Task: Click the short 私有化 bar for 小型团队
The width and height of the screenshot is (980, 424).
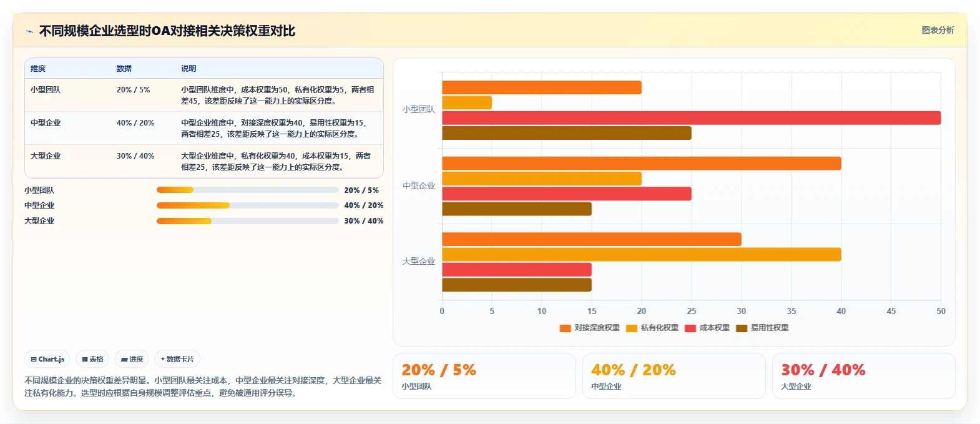Action: tap(467, 102)
